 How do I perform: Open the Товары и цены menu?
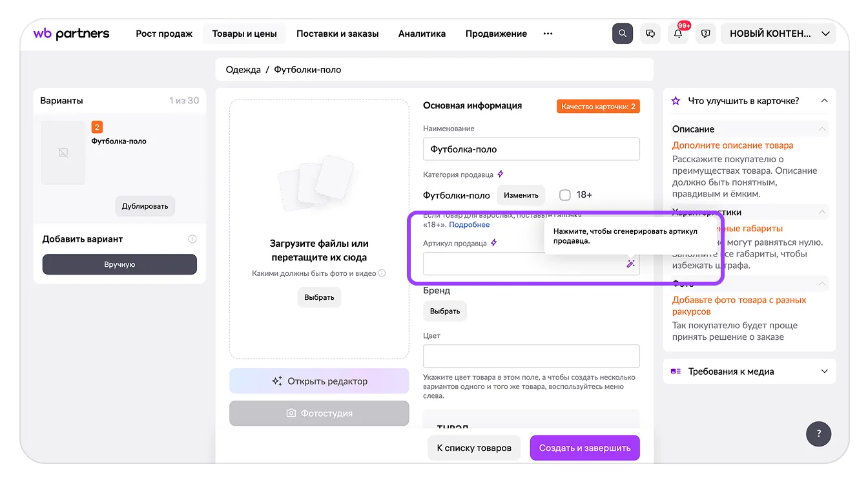tap(244, 34)
